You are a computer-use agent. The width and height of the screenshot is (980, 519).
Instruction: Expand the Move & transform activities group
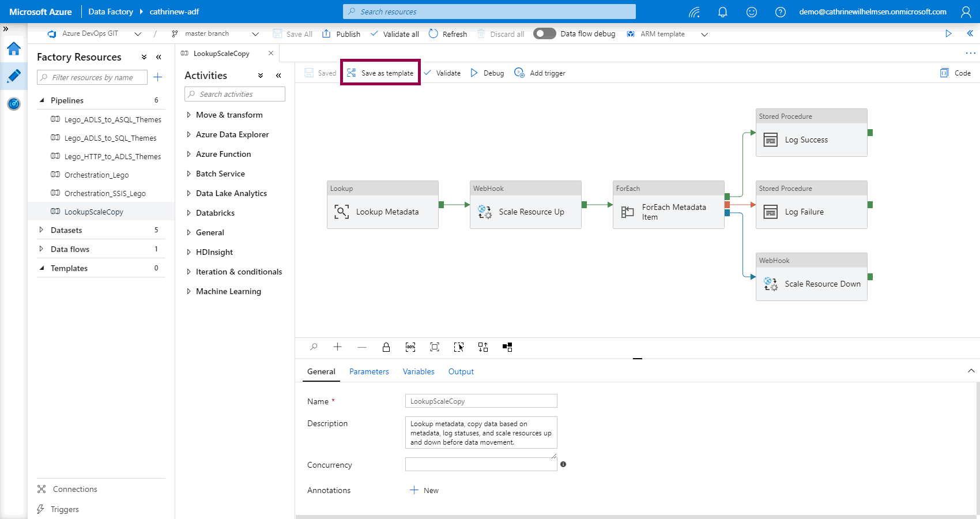[229, 115]
